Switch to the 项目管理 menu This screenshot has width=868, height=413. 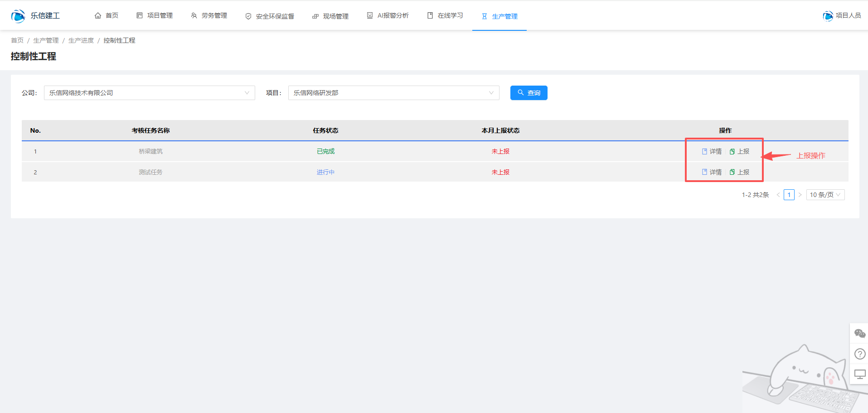pyautogui.click(x=155, y=16)
